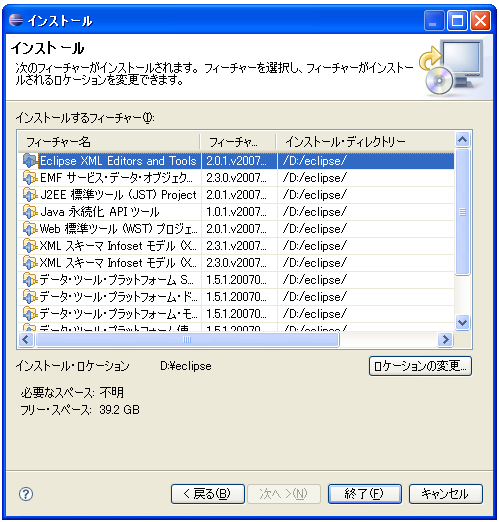Click version cell 1.0.1.v2007...

239,212
